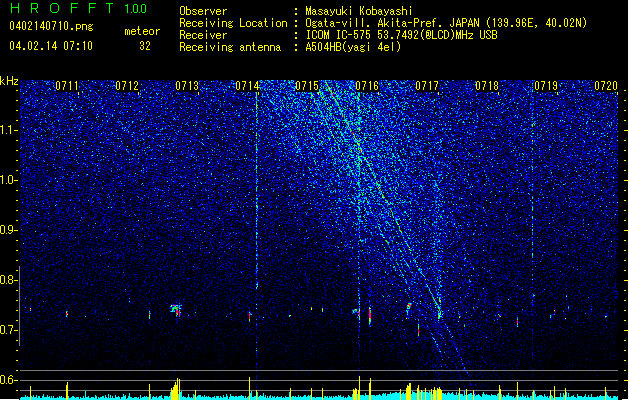Click the 1.1 kHz axis label

[x=9, y=130]
